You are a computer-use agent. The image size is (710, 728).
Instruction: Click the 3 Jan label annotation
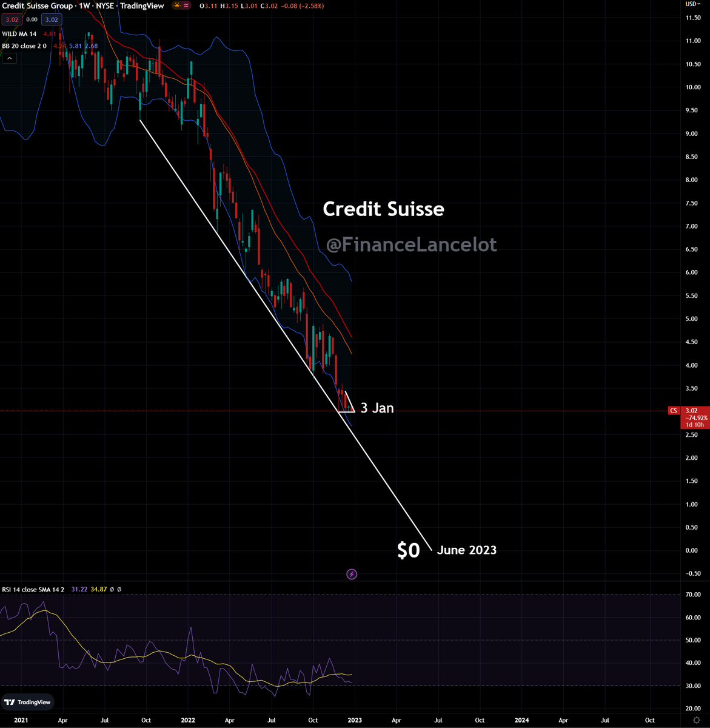tap(377, 408)
